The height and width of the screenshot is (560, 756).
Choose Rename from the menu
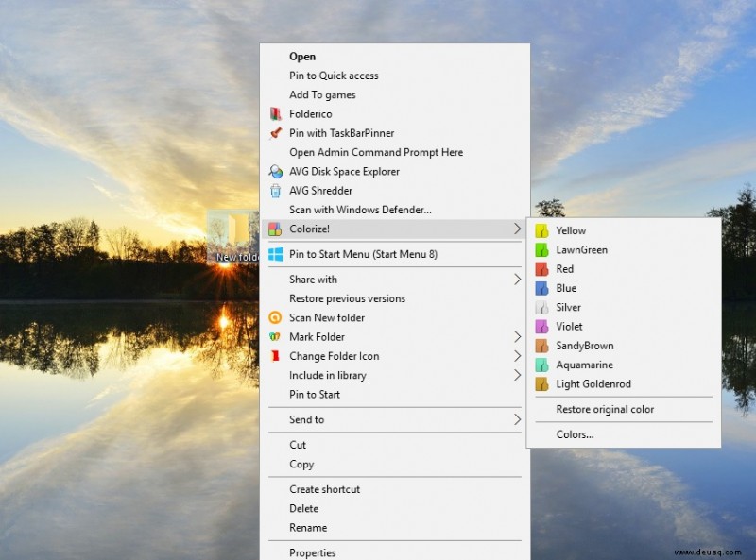coord(394,528)
